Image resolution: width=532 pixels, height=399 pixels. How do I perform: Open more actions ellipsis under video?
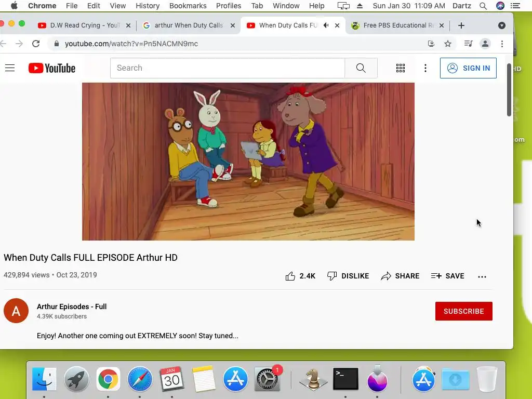click(x=482, y=277)
